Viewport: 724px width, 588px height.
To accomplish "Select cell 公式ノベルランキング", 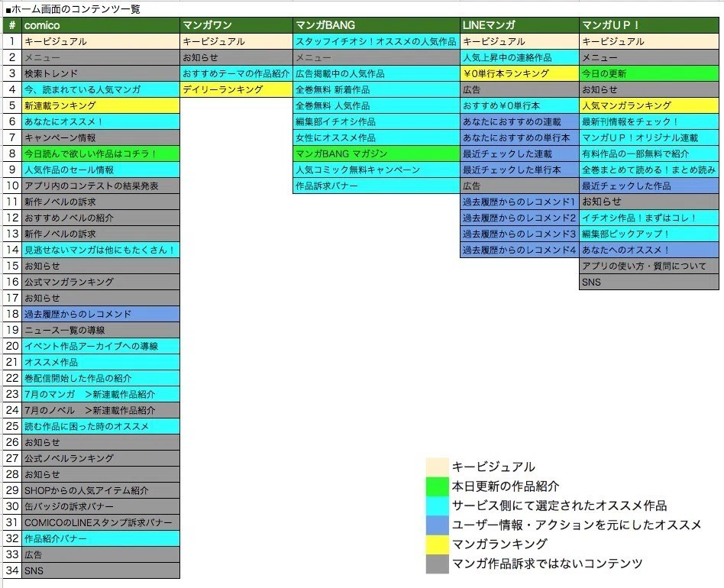I will click(101, 458).
